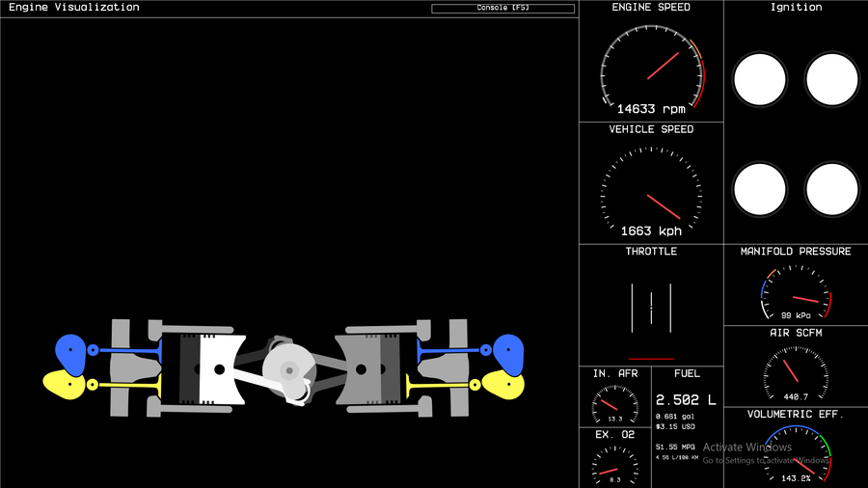Click the '4.56 L/100 KM' reading
The image size is (868, 488).
click(677, 457)
